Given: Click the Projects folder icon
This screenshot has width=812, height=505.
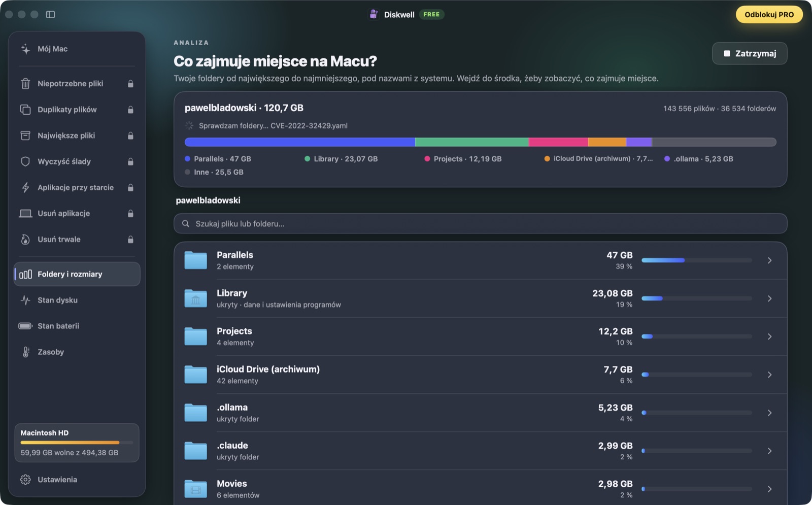Looking at the screenshot, I should tap(195, 336).
